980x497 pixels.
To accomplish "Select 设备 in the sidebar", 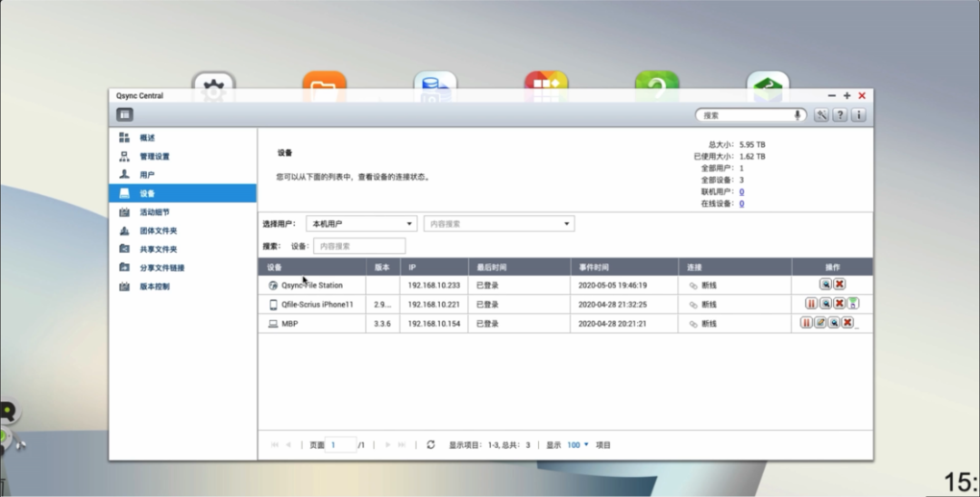I will click(182, 193).
